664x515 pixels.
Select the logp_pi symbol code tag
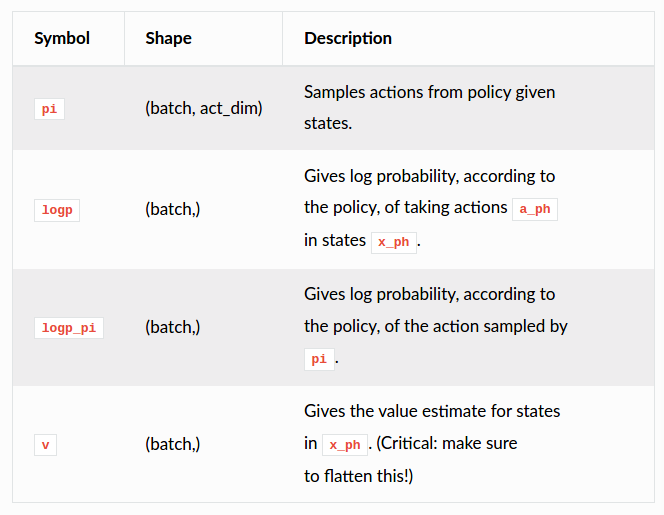[x=69, y=328]
